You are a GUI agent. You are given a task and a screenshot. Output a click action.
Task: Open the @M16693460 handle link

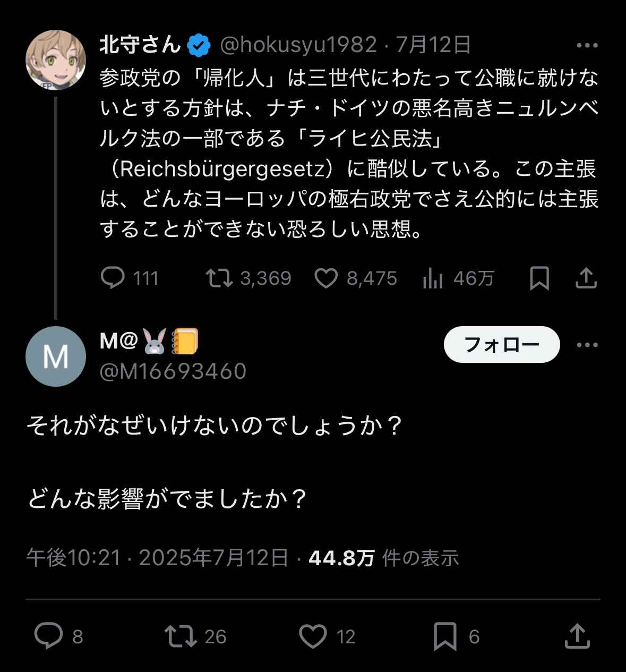click(173, 371)
